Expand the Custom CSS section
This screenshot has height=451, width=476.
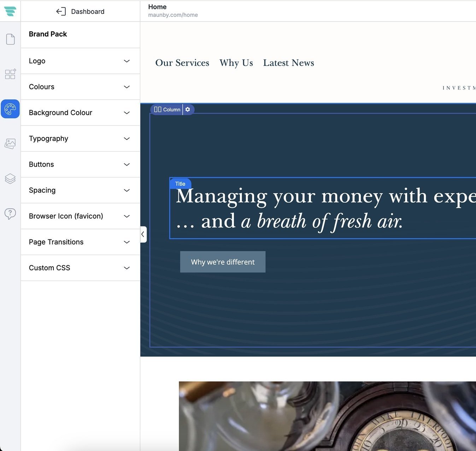[80, 268]
